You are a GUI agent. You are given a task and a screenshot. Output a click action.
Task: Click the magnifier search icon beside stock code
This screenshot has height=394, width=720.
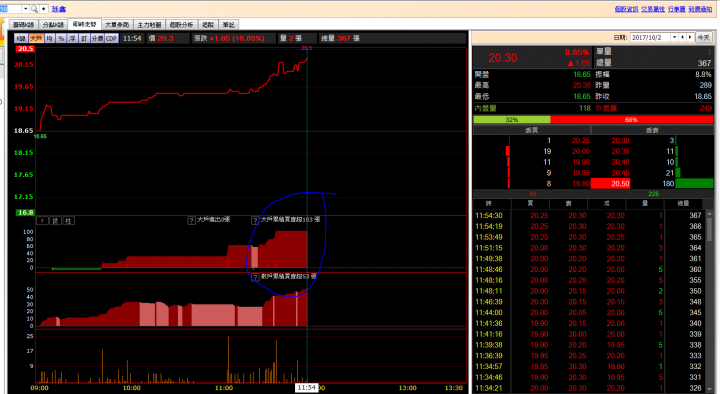click(x=34, y=9)
